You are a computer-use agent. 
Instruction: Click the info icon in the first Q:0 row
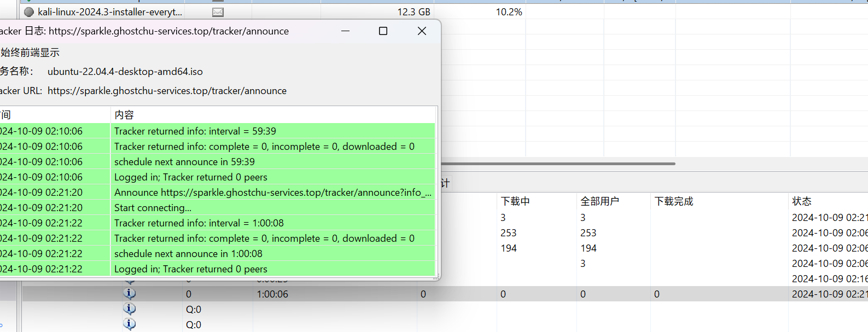[130, 309]
